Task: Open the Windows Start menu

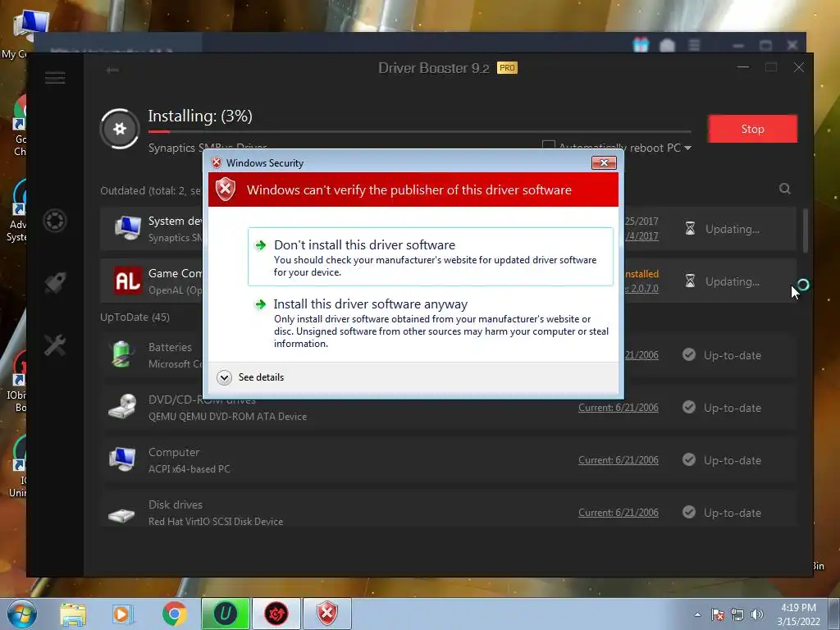Action: point(21,614)
